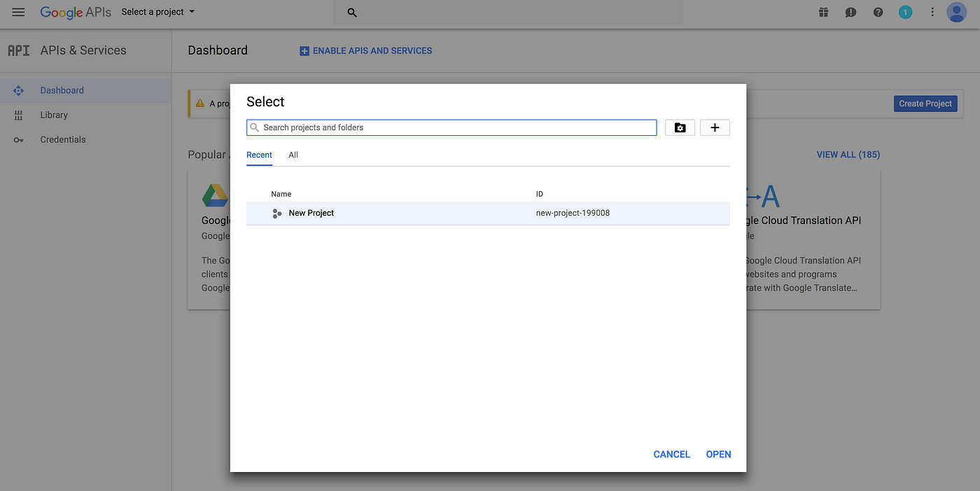Click the Create Project button

[925, 104]
